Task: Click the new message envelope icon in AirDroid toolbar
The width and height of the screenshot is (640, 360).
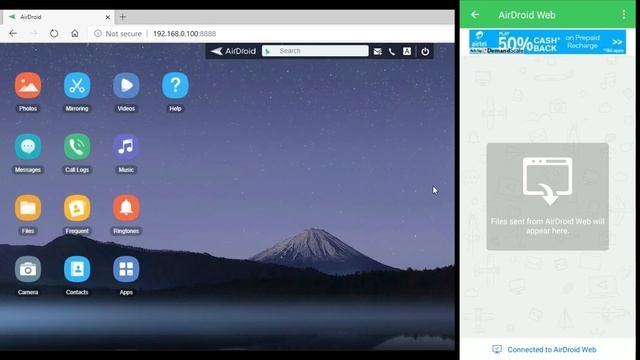Action: 378,51
